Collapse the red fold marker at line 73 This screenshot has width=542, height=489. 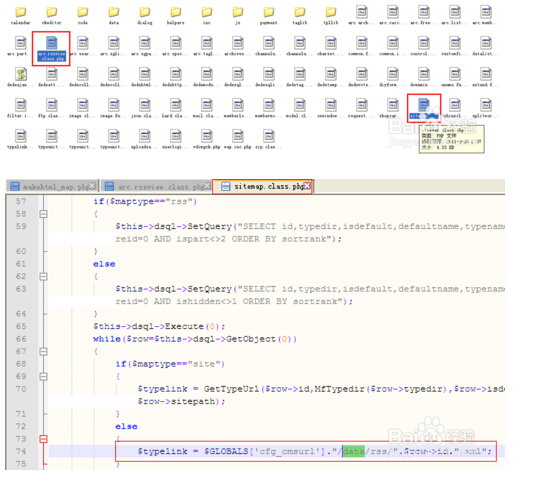(43, 439)
